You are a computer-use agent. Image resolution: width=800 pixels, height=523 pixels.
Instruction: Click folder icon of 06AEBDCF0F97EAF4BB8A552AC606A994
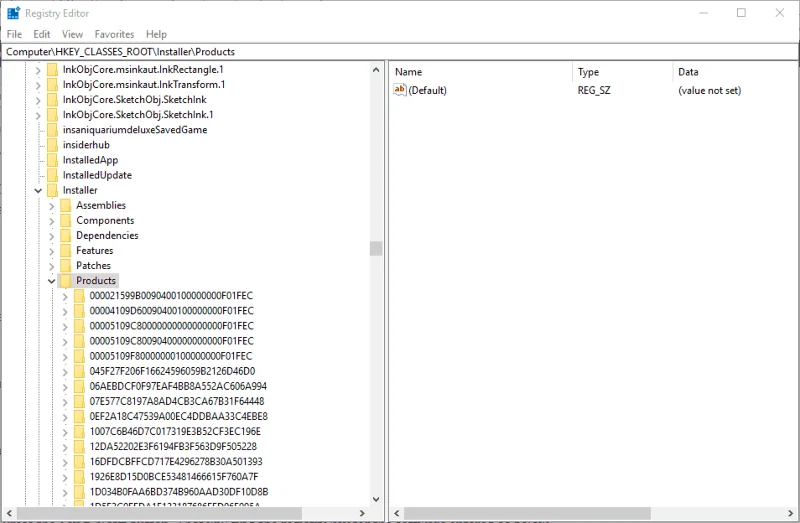[79, 386]
